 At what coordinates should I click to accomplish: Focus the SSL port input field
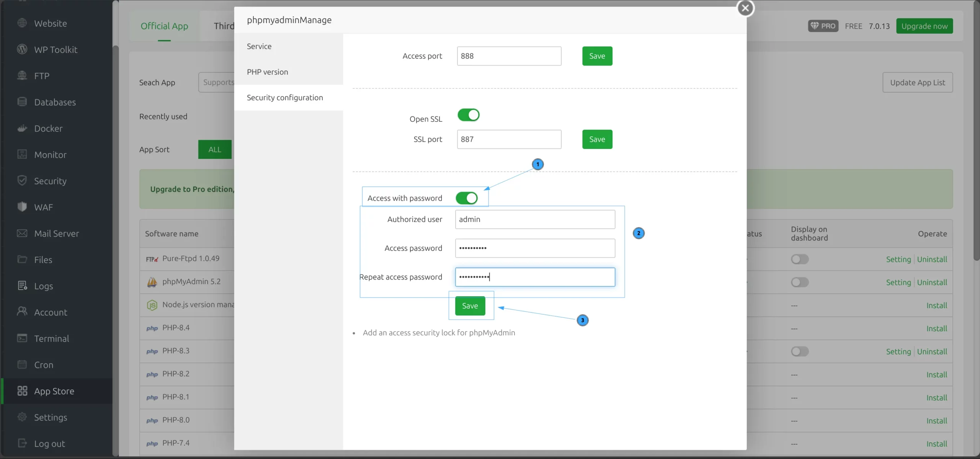pos(509,139)
